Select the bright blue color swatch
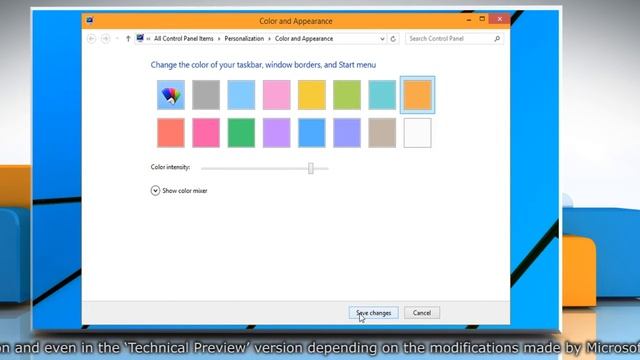The width and height of the screenshot is (640, 360). click(312, 133)
